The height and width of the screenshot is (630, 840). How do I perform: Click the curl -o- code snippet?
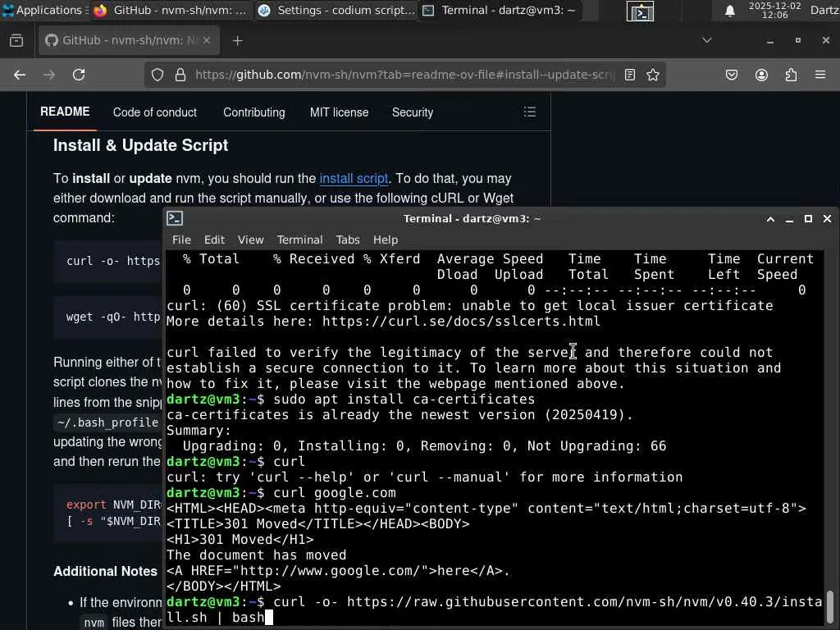pos(113,261)
